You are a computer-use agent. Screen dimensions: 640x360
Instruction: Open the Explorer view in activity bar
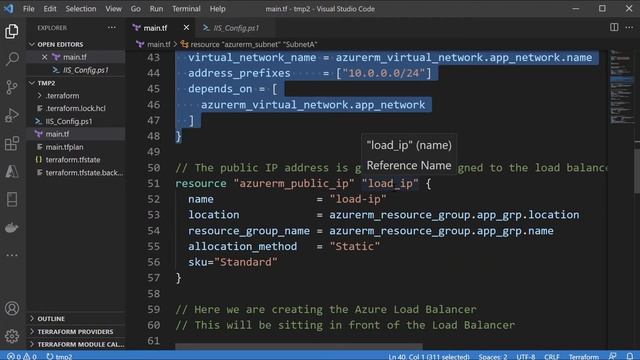click(12, 31)
